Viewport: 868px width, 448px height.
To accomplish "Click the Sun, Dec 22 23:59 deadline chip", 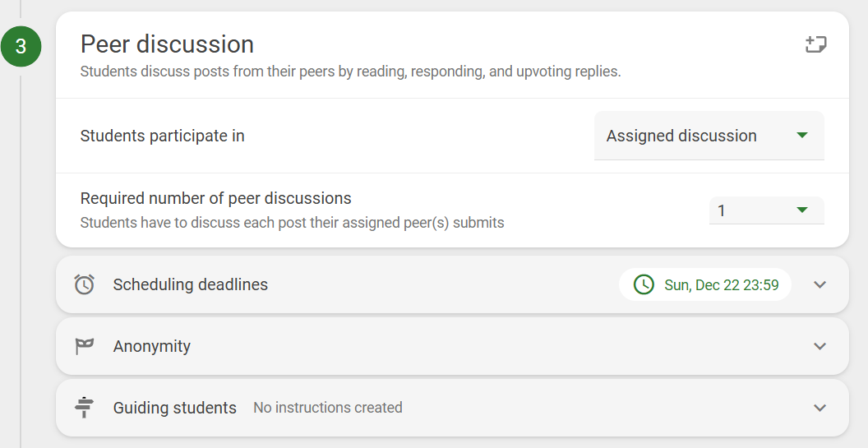I will click(x=705, y=284).
